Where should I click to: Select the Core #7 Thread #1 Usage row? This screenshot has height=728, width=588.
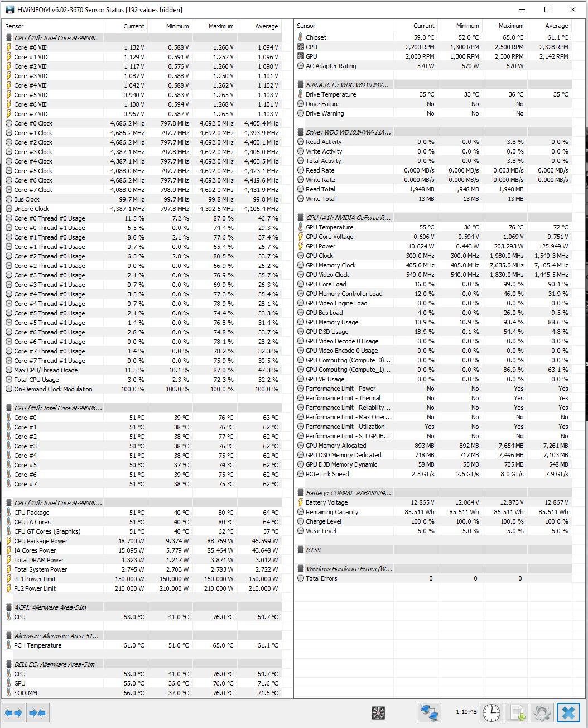pyautogui.click(x=142, y=361)
